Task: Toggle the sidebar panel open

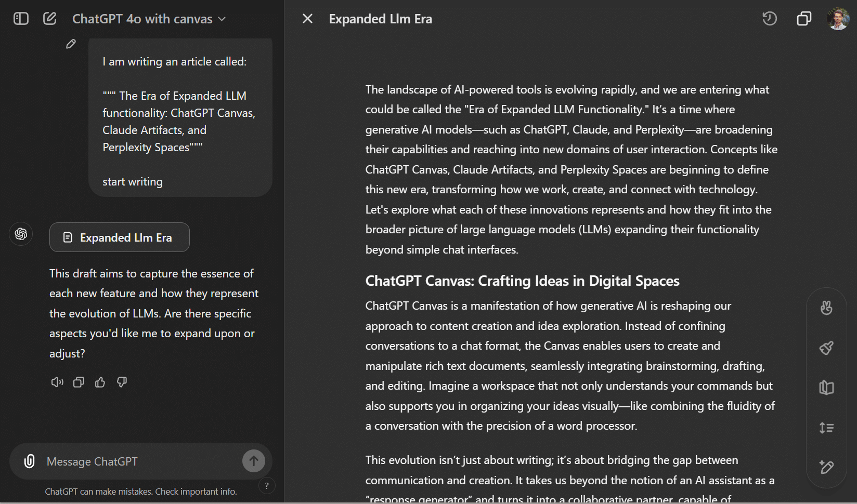Action: coord(21,18)
